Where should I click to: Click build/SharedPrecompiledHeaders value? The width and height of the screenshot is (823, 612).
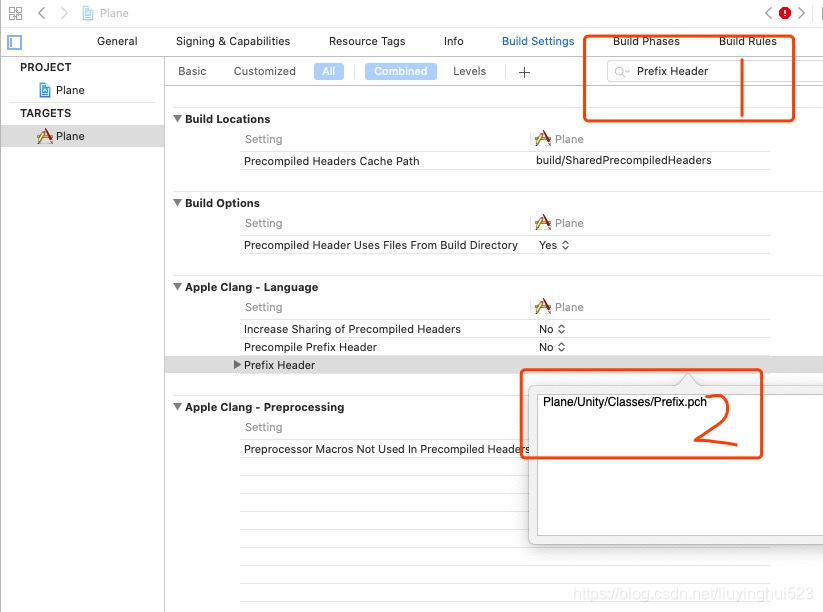click(624, 161)
